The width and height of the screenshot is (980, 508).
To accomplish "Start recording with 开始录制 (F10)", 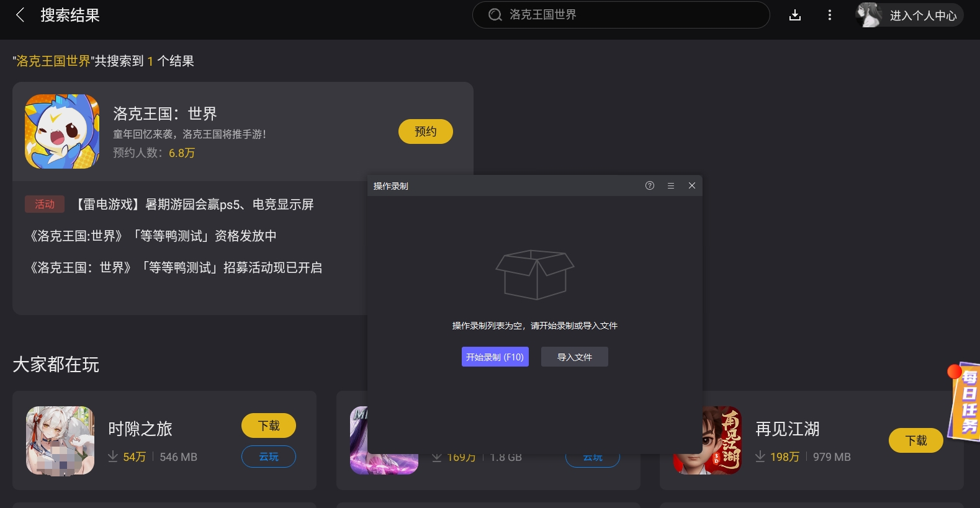I will (x=495, y=357).
